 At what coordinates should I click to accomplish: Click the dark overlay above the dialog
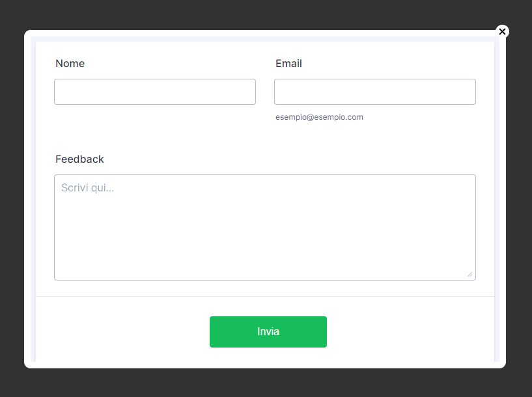260,14
